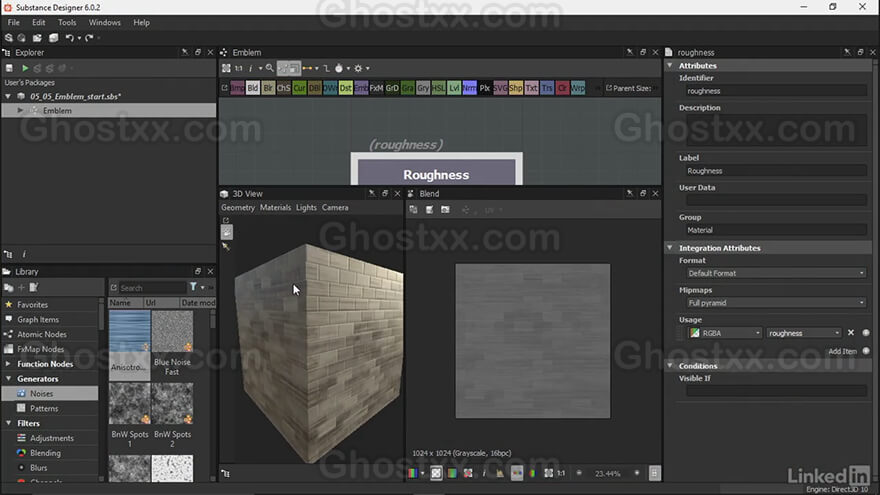This screenshot has height=495, width=880.
Task: Open the Help menu
Action: pos(141,22)
